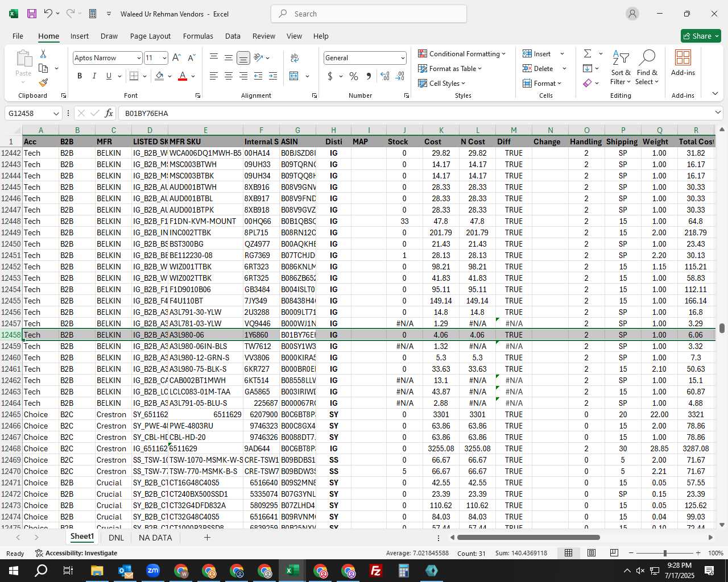This screenshot has width=728, height=582.
Task: Click Increase Decimal icon
Action: click(x=385, y=76)
